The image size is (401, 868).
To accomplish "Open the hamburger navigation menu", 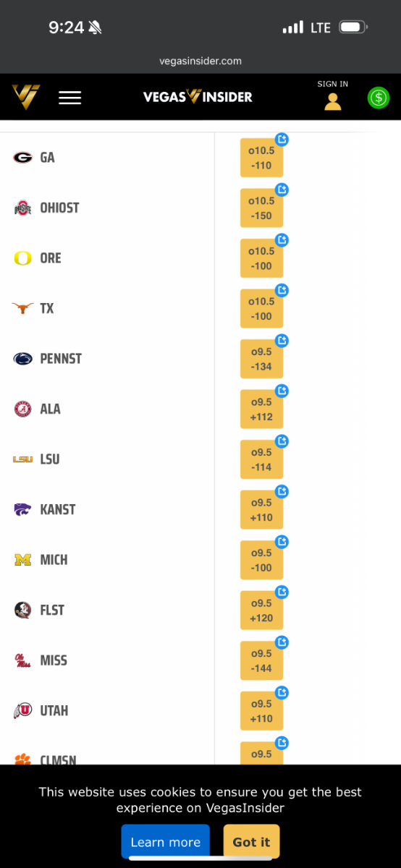I will [x=69, y=98].
